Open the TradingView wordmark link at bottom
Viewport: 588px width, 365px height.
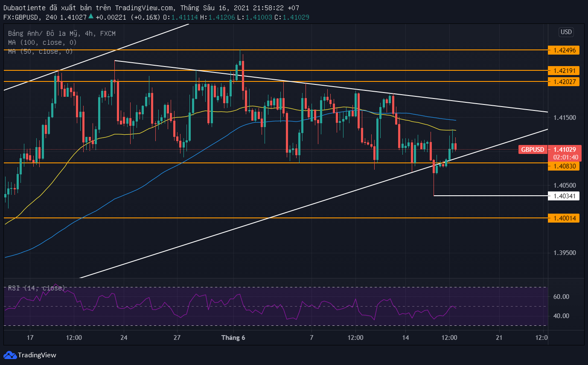click(x=37, y=355)
